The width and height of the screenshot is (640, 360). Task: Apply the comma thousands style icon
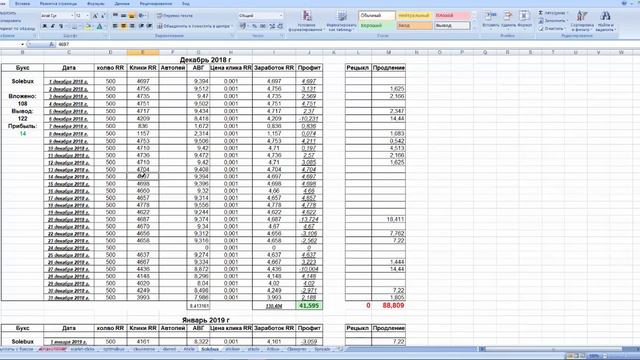pos(263,26)
